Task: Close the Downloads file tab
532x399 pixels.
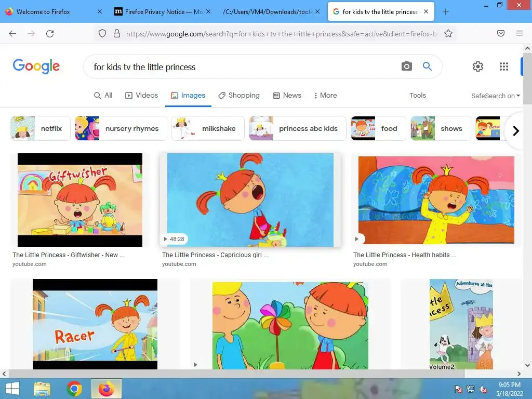Action: click(x=317, y=11)
